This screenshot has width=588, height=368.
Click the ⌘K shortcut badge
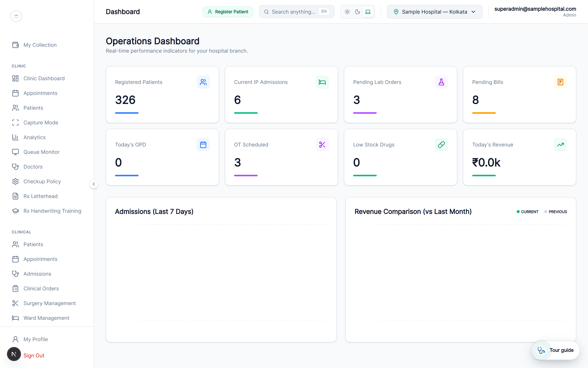(324, 11)
